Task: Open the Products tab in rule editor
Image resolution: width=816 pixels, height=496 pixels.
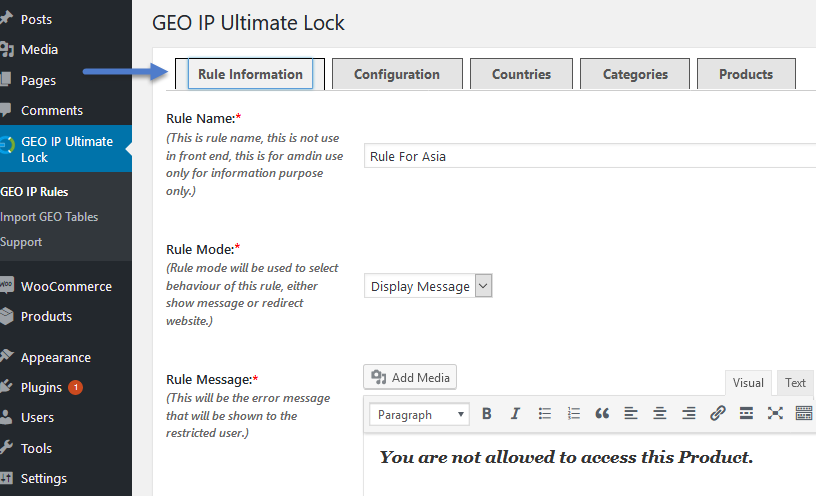Action: 746,74
